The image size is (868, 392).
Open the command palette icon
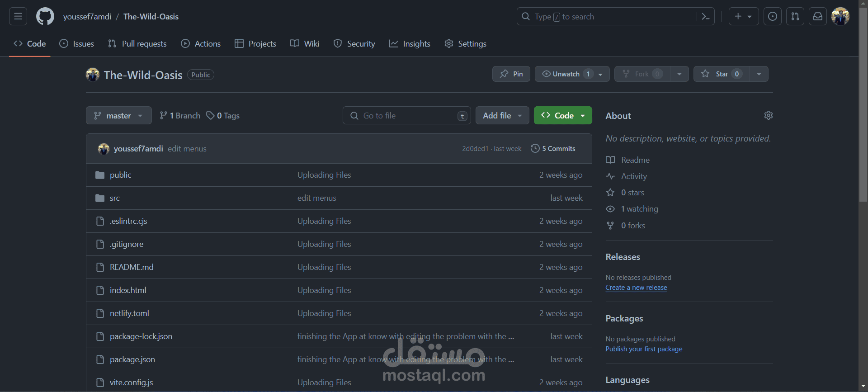tap(705, 16)
